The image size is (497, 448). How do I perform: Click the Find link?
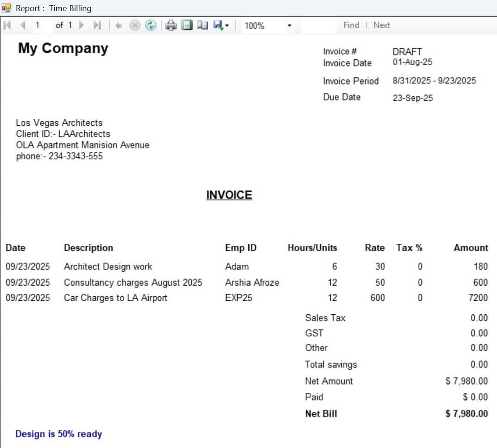pyautogui.click(x=351, y=25)
